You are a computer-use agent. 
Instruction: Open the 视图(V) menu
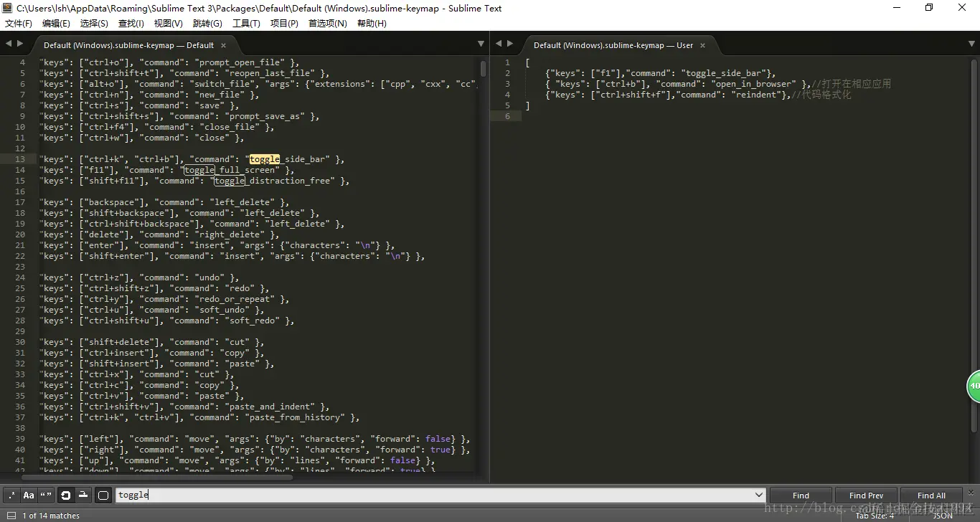click(x=168, y=24)
